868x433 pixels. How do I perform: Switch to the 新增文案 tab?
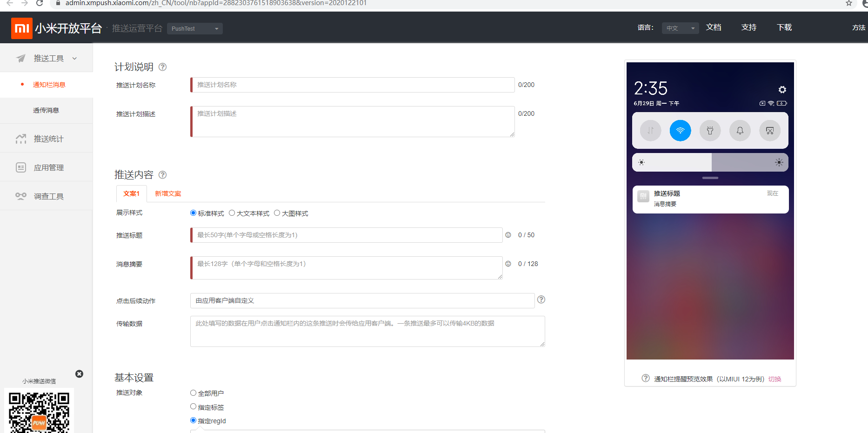tap(168, 193)
